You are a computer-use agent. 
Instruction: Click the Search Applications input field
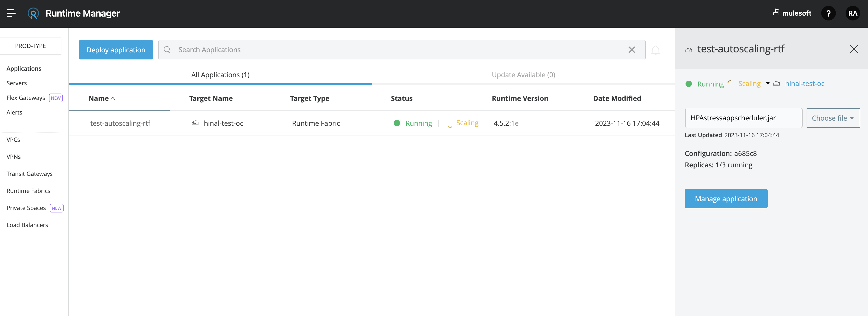[x=371, y=49]
